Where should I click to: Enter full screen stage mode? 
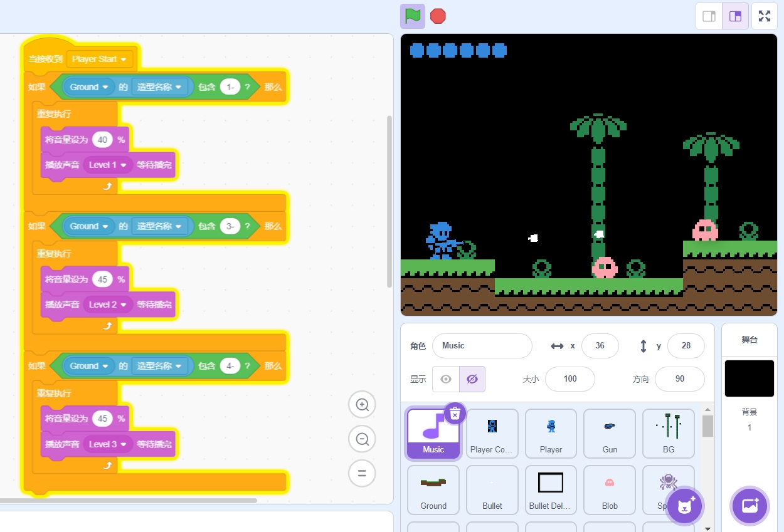(x=765, y=16)
